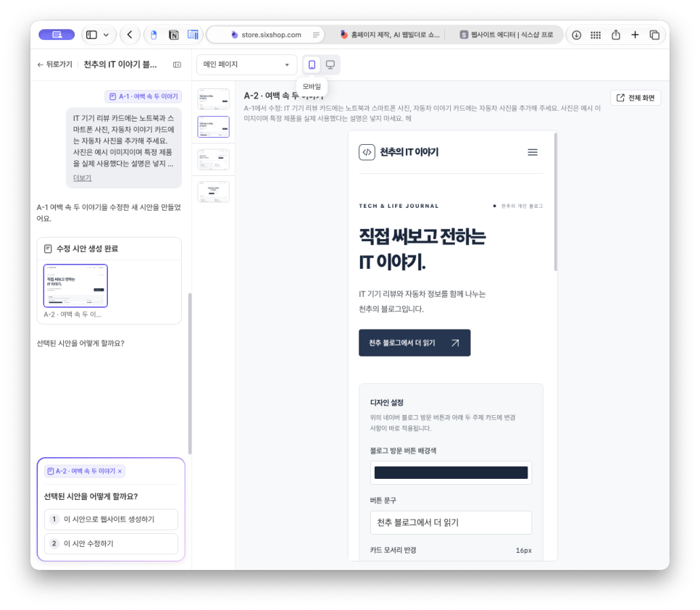Switch to 웹사이트 에디터 식스샵 프로 tab
Image resolution: width=700 pixels, height=610 pixels.
point(507,34)
